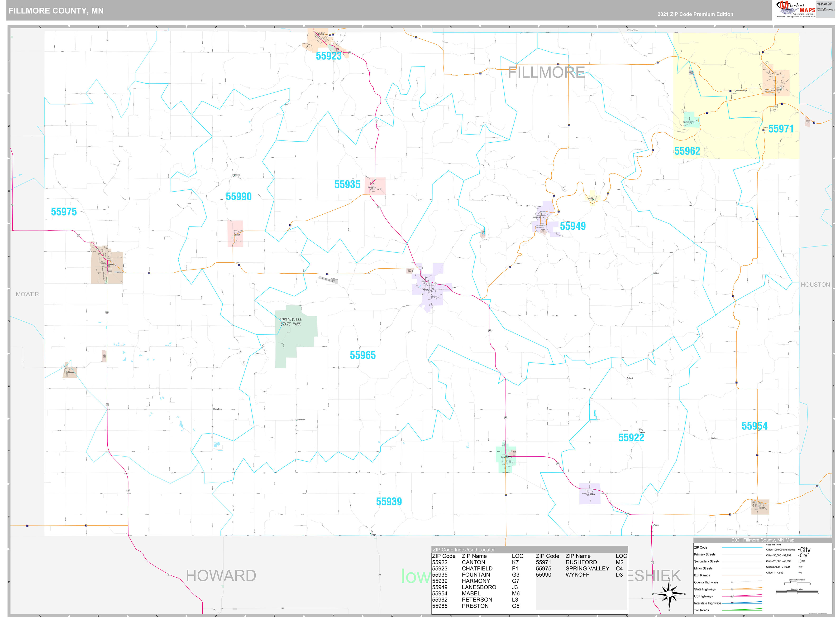Click the 55949 Lanesboro ZIP label

[573, 226]
